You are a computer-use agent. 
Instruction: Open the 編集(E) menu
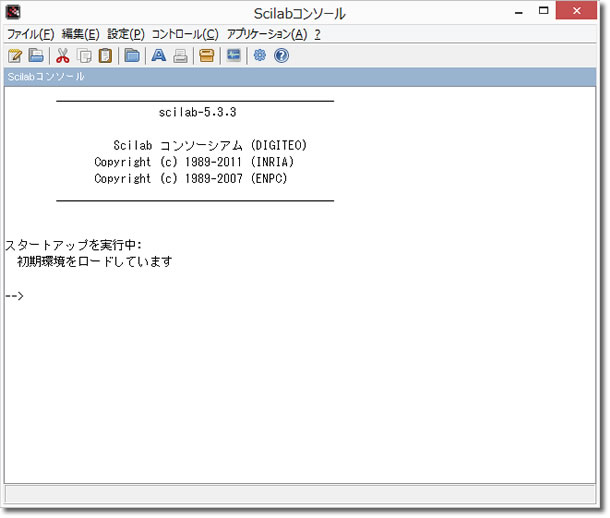(x=81, y=34)
